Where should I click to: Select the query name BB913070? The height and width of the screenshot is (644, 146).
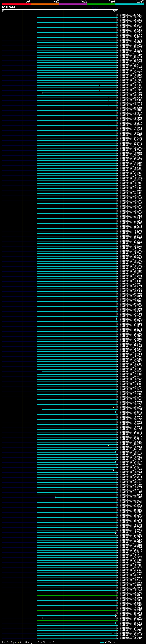click(8, 8)
